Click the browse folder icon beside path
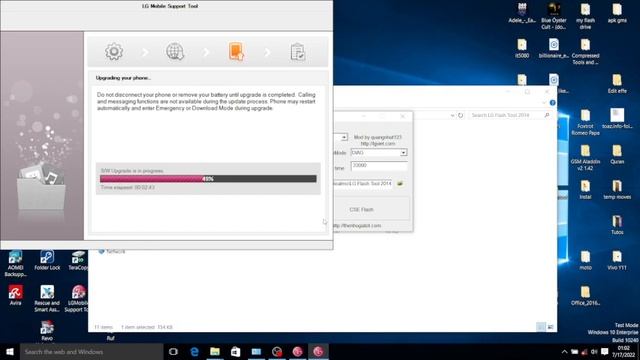The image size is (640, 360). pos(400,184)
